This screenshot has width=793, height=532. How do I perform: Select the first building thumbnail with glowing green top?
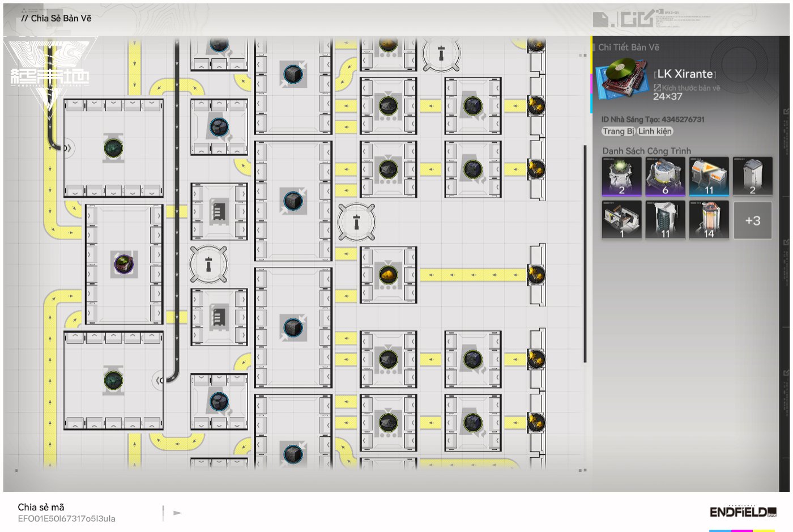click(x=621, y=176)
